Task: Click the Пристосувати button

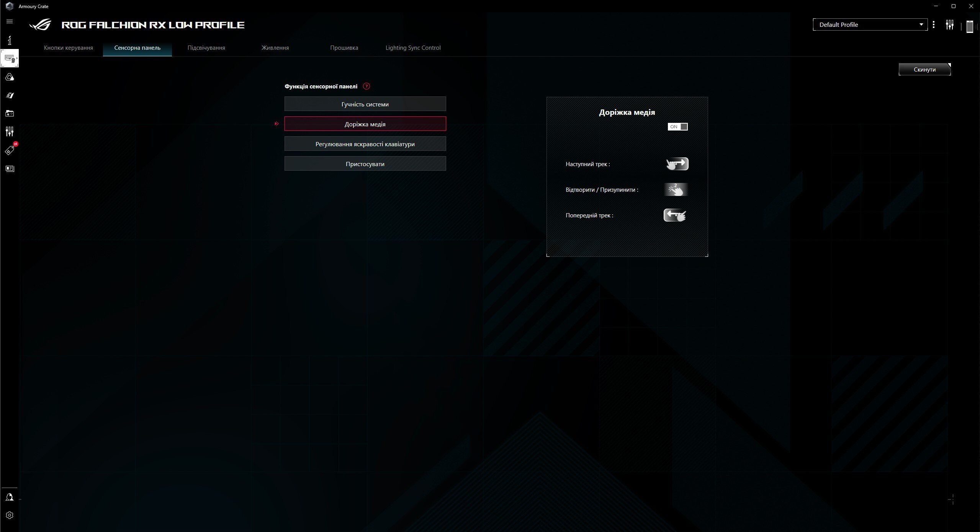Action: point(365,164)
